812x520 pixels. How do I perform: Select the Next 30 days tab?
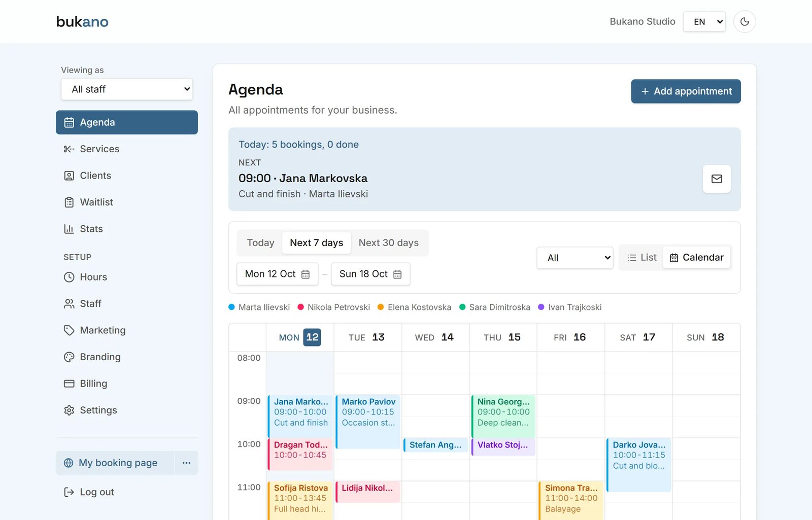pyautogui.click(x=388, y=243)
